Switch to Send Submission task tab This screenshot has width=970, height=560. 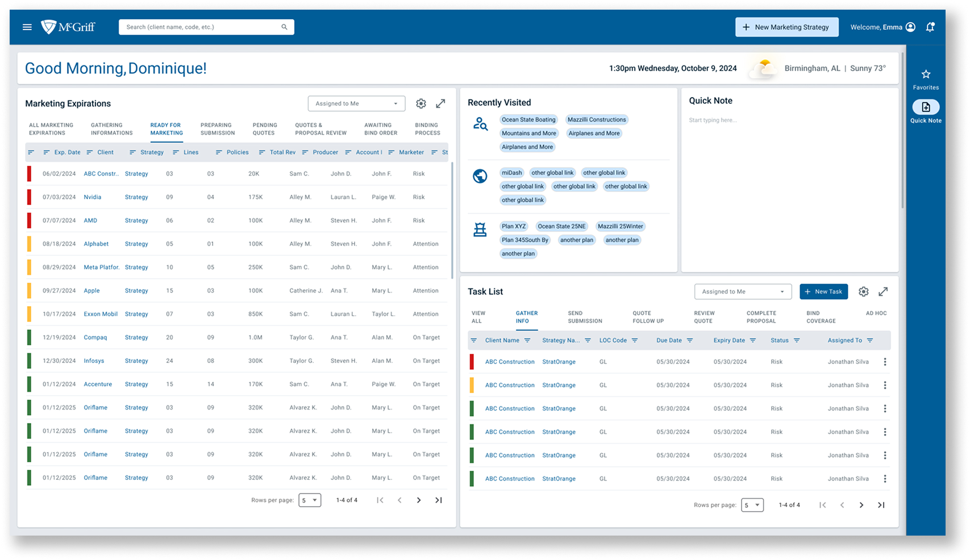(x=585, y=317)
